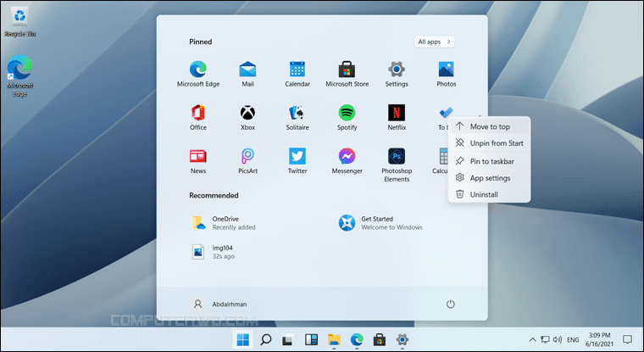This screenshot has height=352, width=644.
Task: Launch the Photos app
Action: tap(446, 74)
